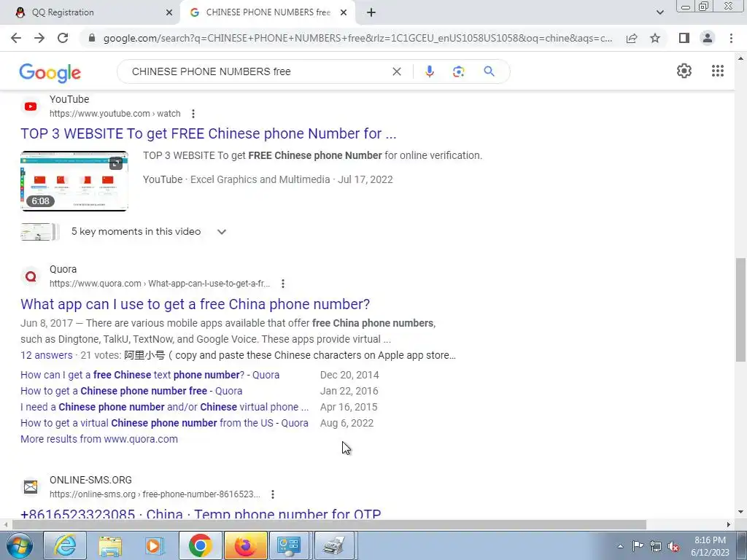Submit search with the magnifier icon

[489, 71]
